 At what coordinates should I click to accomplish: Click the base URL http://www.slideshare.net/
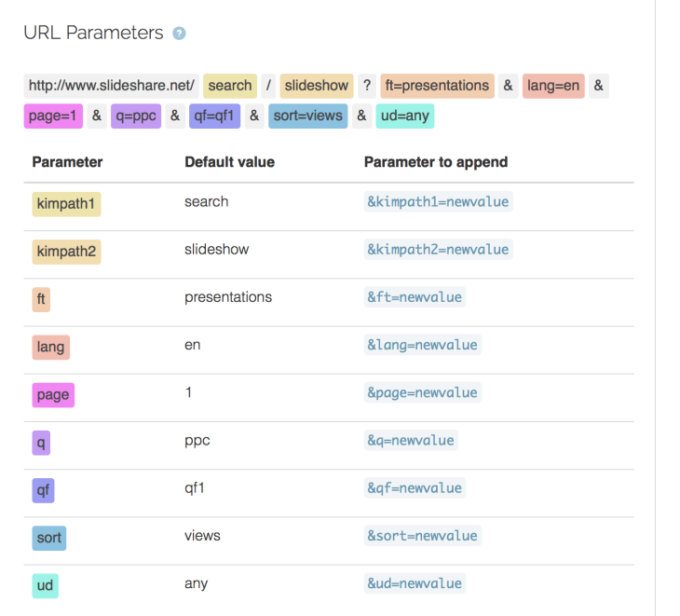point(112,86)
